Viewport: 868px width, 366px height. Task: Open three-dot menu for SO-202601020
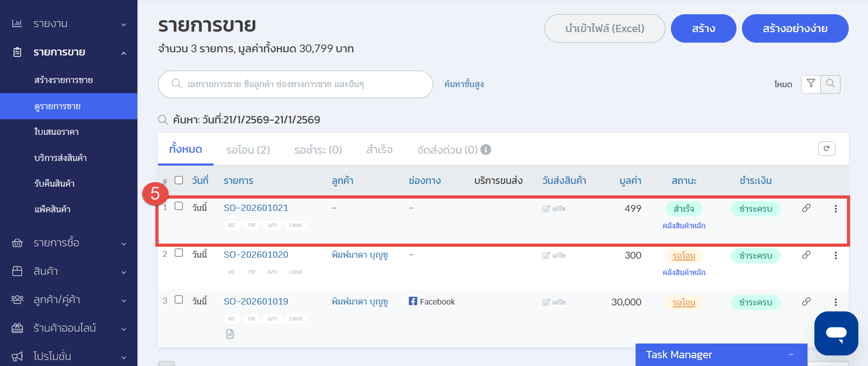pyautogui.click(x=835, y=255)
